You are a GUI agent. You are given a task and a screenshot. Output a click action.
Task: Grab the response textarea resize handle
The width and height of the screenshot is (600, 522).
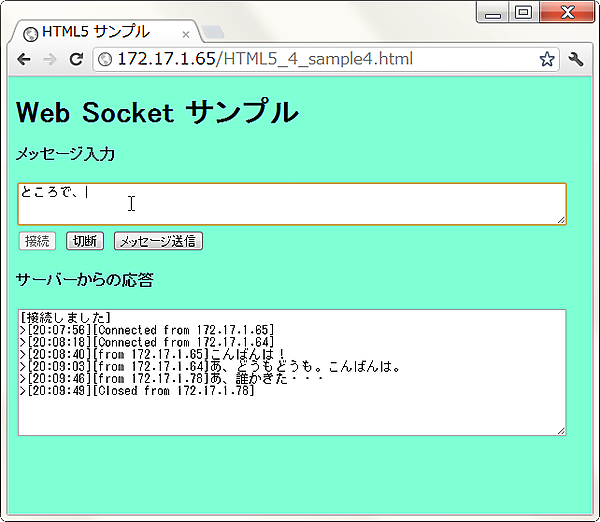[561, 431]
